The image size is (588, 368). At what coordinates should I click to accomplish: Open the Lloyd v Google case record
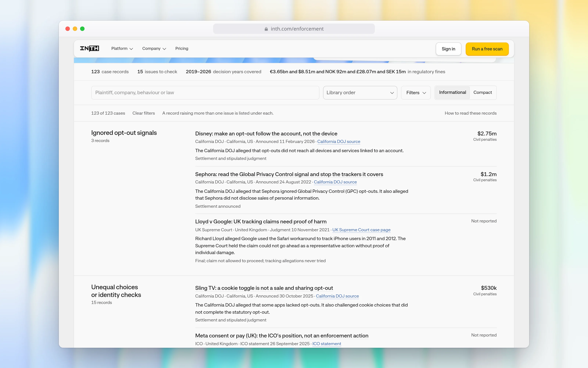pos(261,222)
